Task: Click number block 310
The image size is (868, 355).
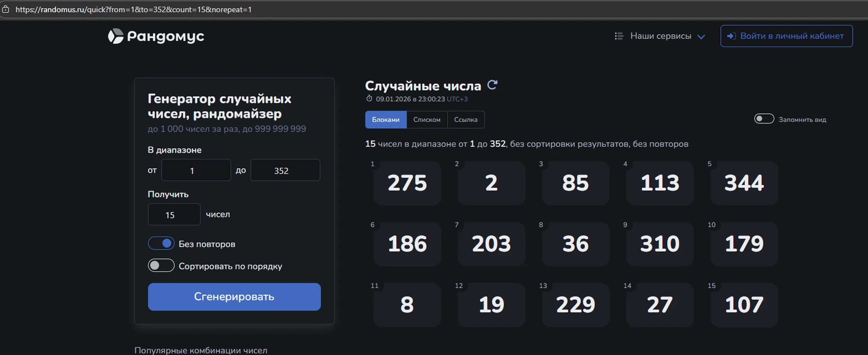Action: pos(660,244)
